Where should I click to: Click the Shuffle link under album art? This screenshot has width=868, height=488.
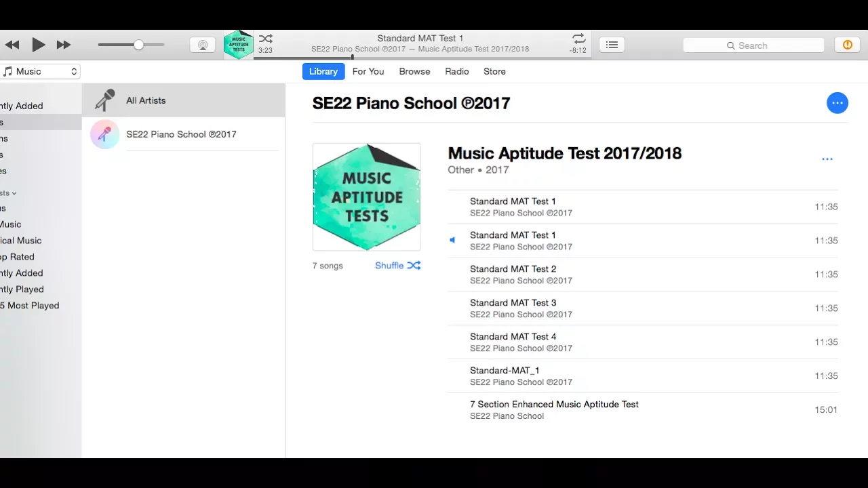pos(397,266)
